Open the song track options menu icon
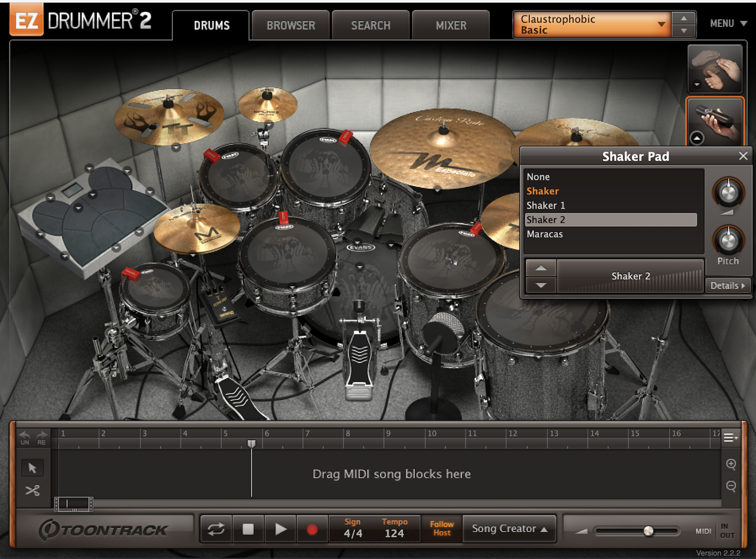 730,438
